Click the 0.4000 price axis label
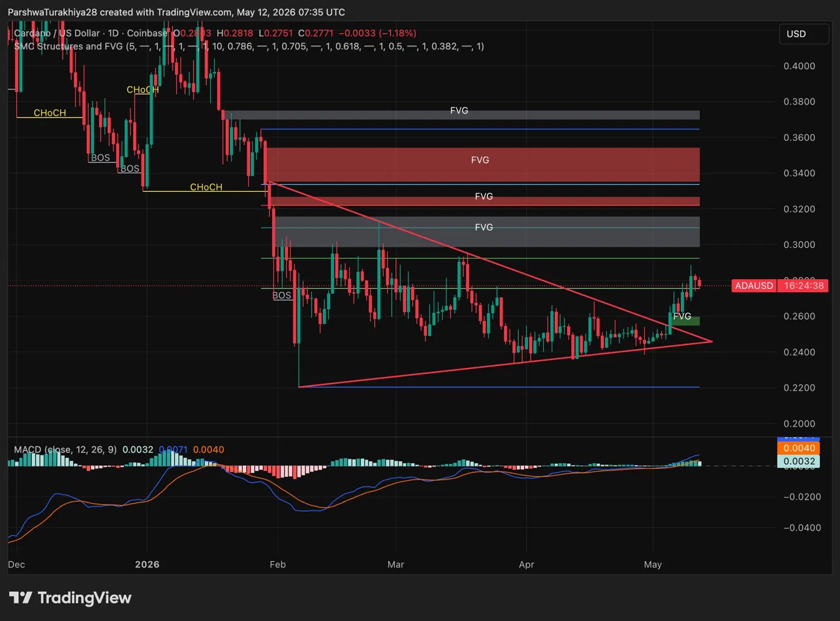 click(799, 66)
